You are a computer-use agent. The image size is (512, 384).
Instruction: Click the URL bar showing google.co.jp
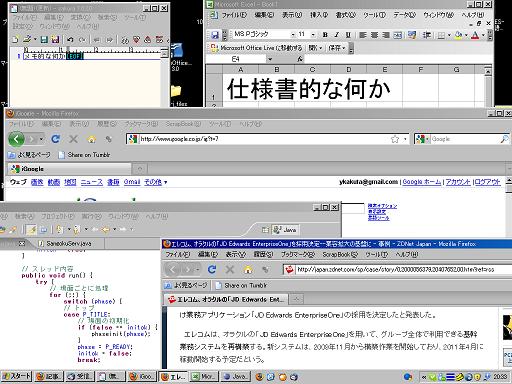coord(268,139)
